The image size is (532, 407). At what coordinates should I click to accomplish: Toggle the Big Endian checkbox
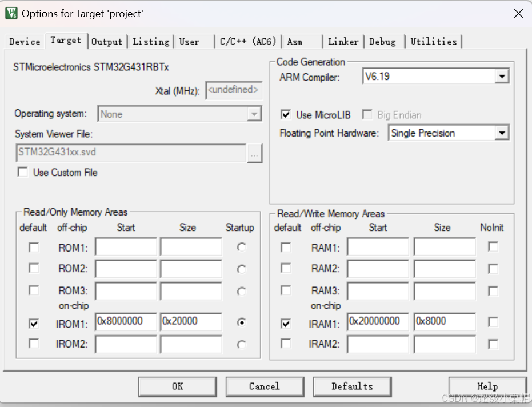click(367, 115)
